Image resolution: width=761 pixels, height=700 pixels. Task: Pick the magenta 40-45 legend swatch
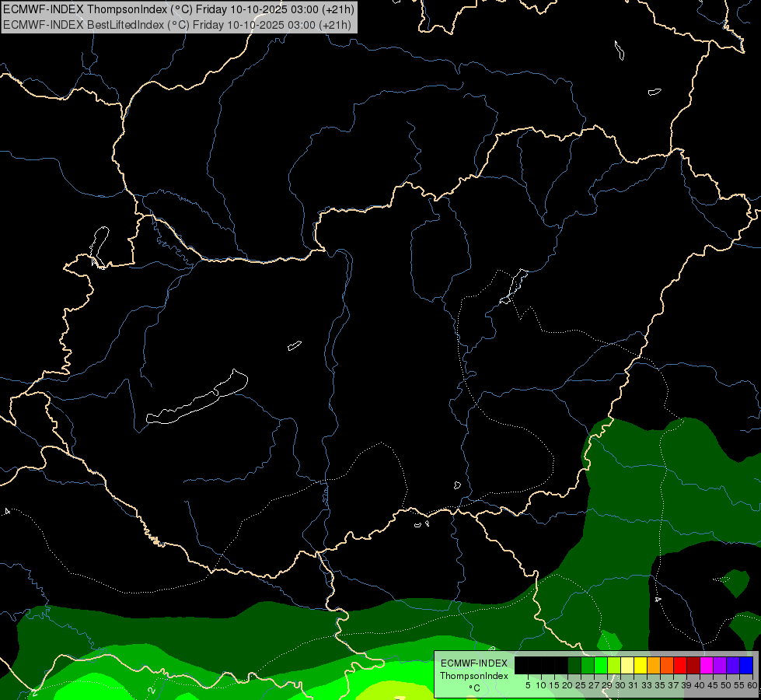pyautogui.click(x=707, y=666)
